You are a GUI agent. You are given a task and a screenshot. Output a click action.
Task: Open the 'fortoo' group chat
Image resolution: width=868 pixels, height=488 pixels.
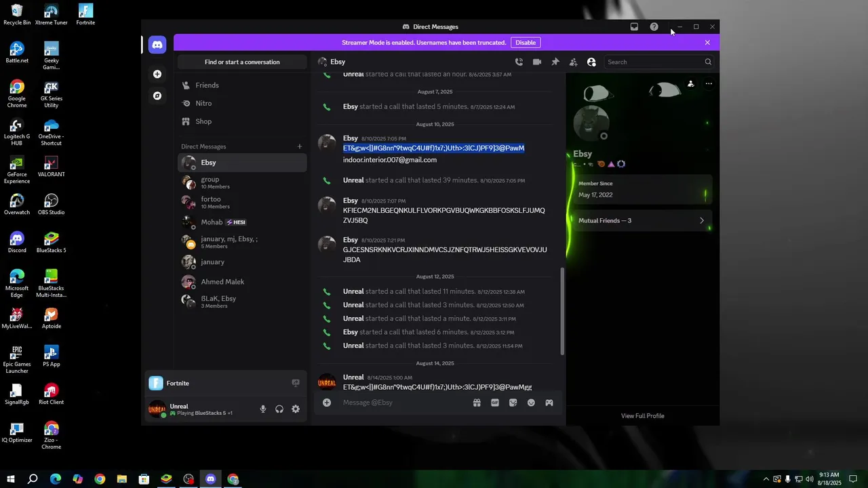(242, 202)
